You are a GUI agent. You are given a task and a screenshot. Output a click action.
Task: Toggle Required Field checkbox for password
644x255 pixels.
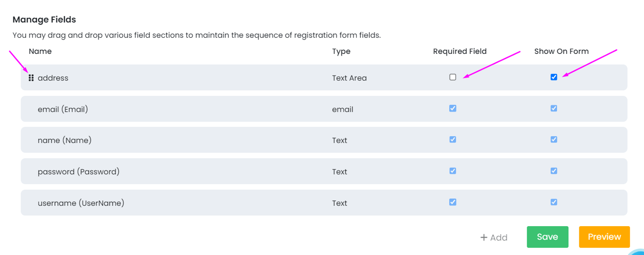[453, 171]
